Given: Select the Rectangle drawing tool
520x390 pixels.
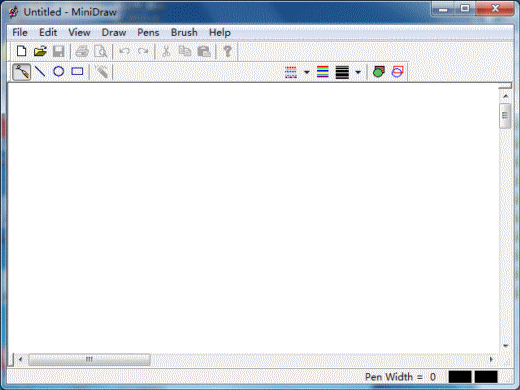Looking at the screenshot, I should [77, 71].
